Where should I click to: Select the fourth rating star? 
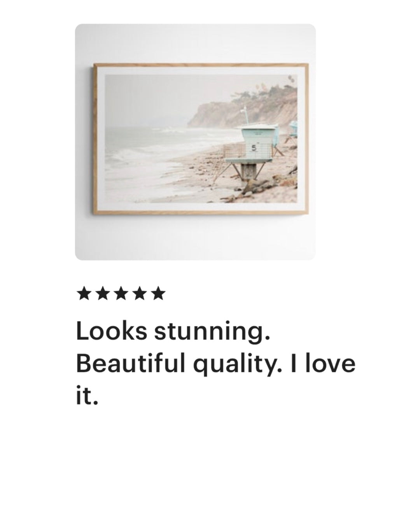[139, 294]
